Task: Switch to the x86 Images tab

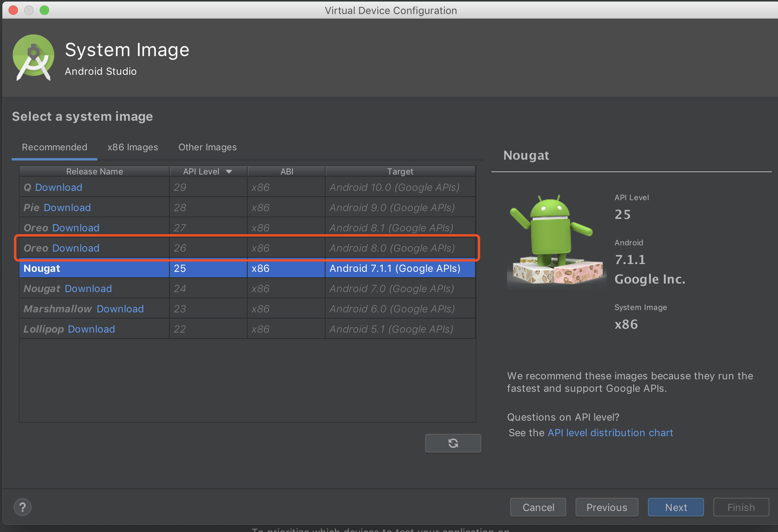Action: pyautogui.click(x=133, y=147)
